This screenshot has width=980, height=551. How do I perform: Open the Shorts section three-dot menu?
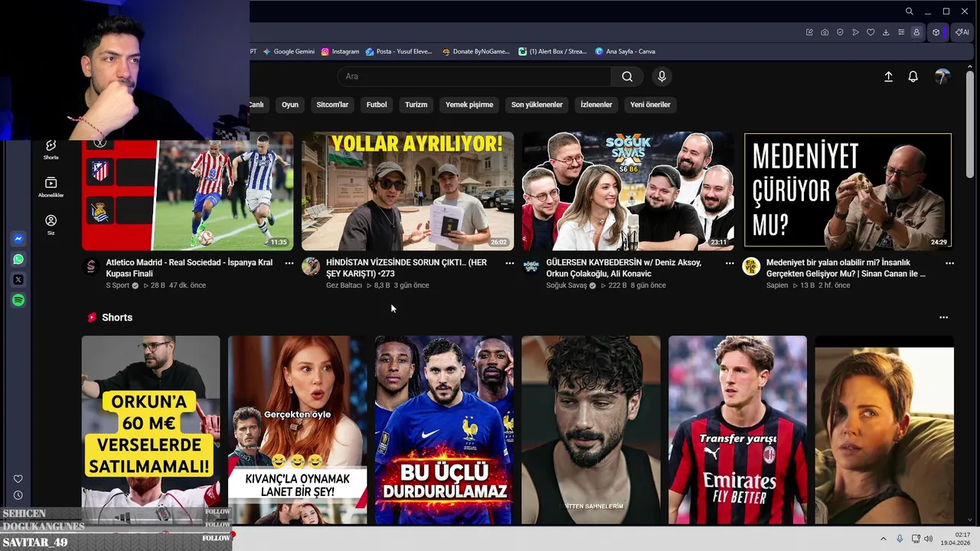943,318
